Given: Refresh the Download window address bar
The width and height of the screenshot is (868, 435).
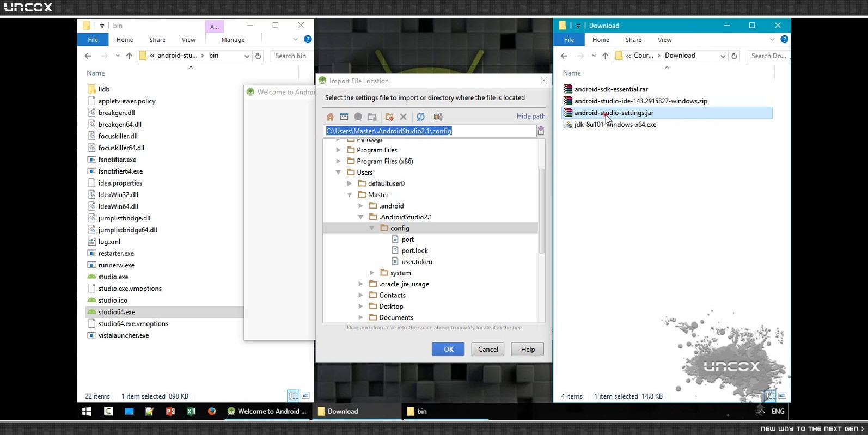Looking at the screenshot, I should [x=734, y=56].
